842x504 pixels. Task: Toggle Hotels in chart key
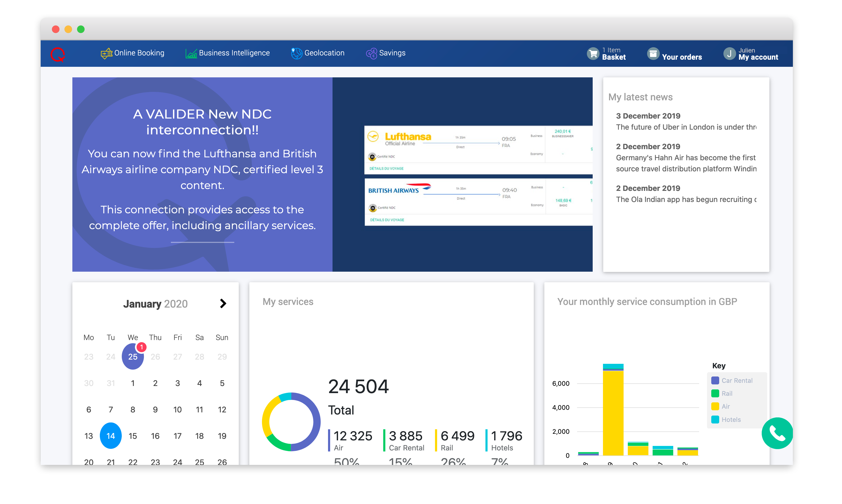[x=726, y=420]
